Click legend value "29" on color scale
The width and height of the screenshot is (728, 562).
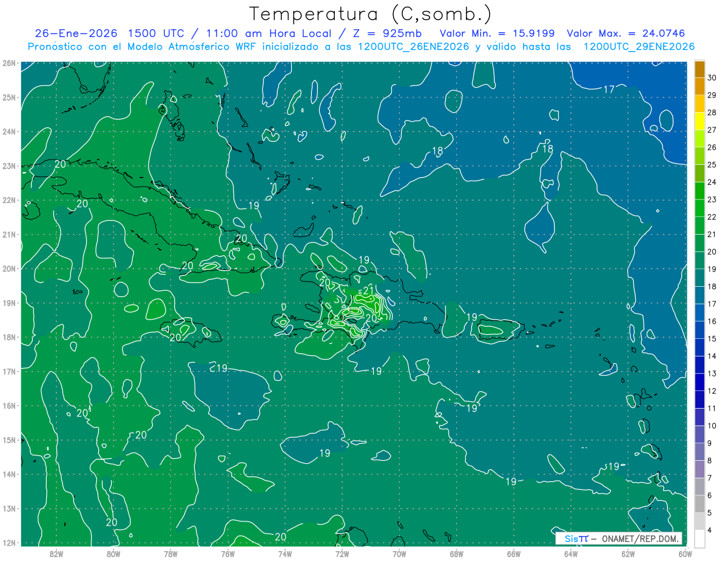712,95
